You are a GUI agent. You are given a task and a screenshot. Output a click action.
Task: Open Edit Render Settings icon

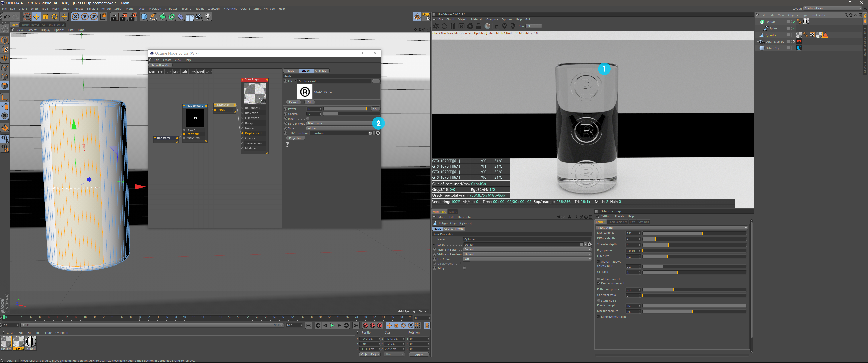tap(133, 16)
